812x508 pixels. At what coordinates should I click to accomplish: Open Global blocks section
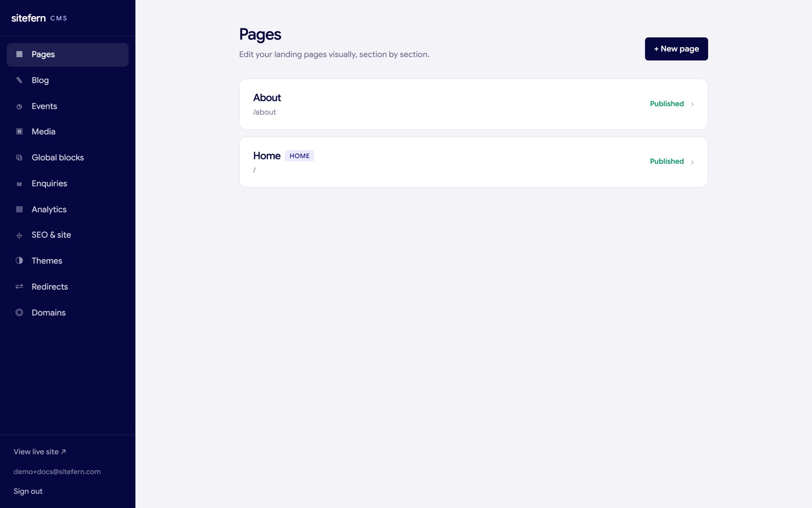click(67, 157)
